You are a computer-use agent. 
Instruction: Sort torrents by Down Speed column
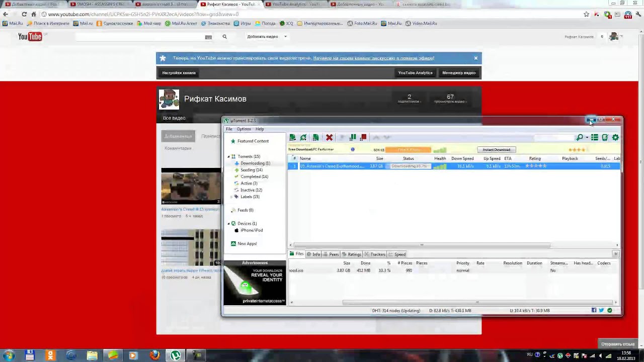[x=462, y=158]
